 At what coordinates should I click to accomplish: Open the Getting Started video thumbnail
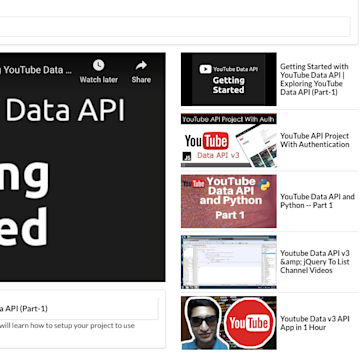pyautogui.click(x=229, y=79)
